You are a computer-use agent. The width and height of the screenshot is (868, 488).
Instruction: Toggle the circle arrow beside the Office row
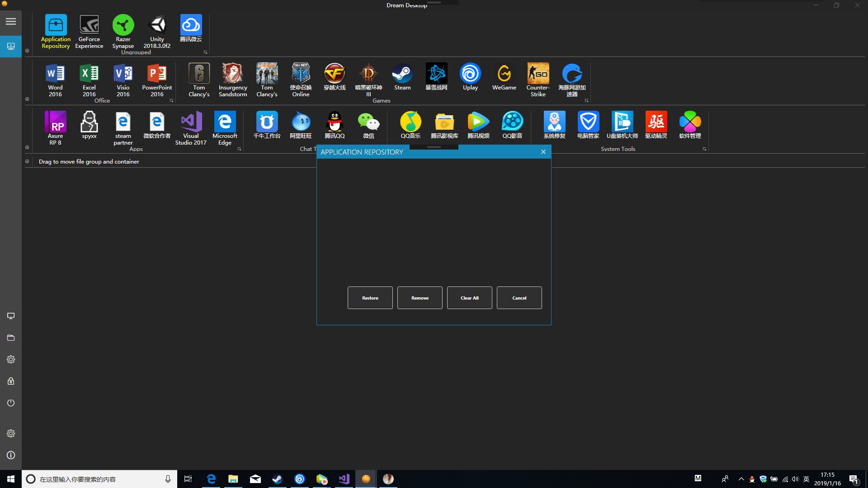[27, 99]
